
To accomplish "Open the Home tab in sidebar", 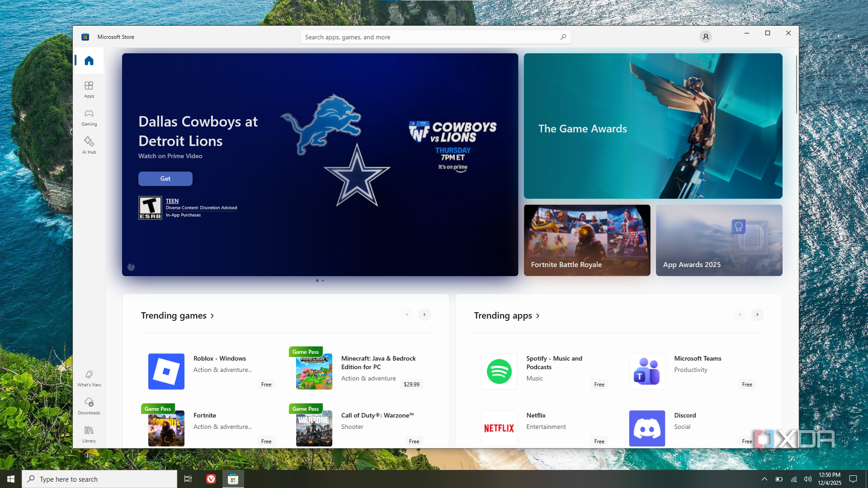I will pos(89,60).
